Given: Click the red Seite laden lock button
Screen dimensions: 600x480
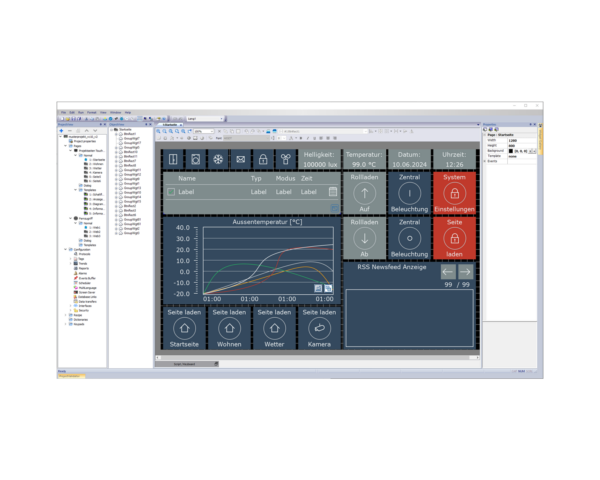Looking at the screenshot, I should (455, 238).
